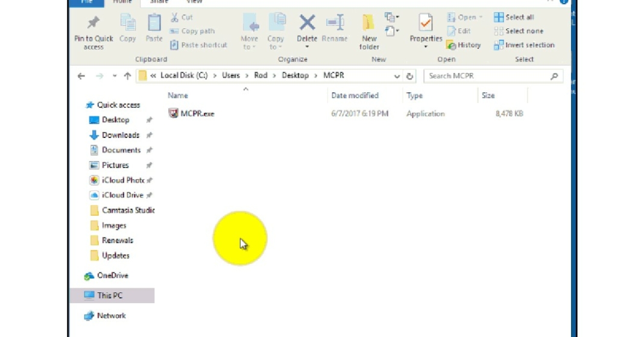The height and width of the screenshot is (337, 644).
Task: Click the Delete icon in the ribbon
Action: [307, 24]
